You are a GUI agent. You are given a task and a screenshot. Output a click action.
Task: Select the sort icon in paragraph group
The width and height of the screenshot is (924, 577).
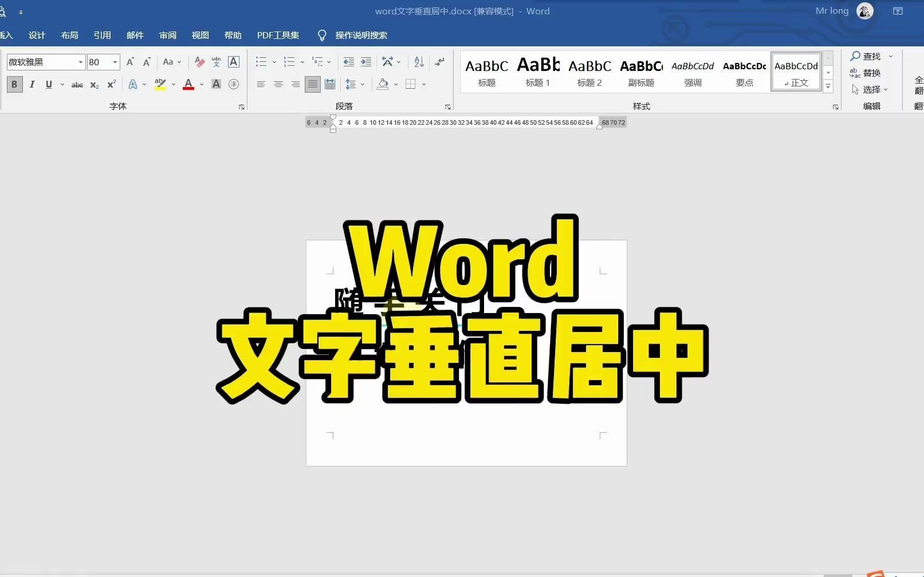(x=418, y=62)
